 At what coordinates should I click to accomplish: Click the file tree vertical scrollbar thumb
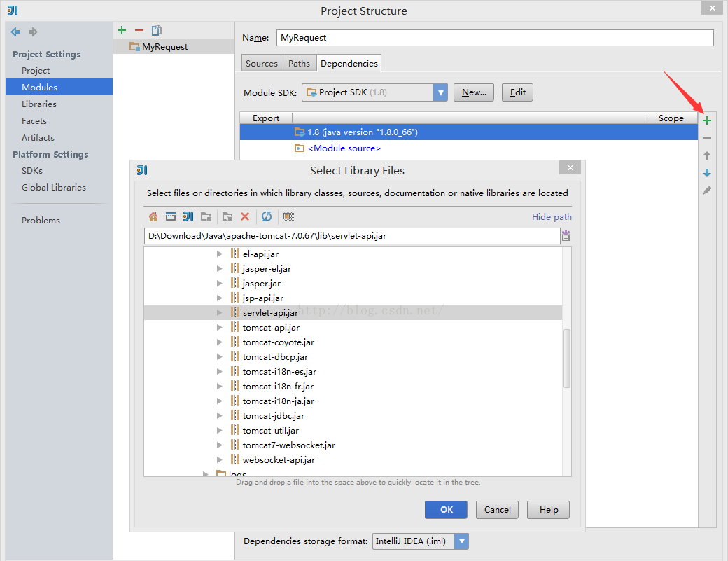point(566,359)
